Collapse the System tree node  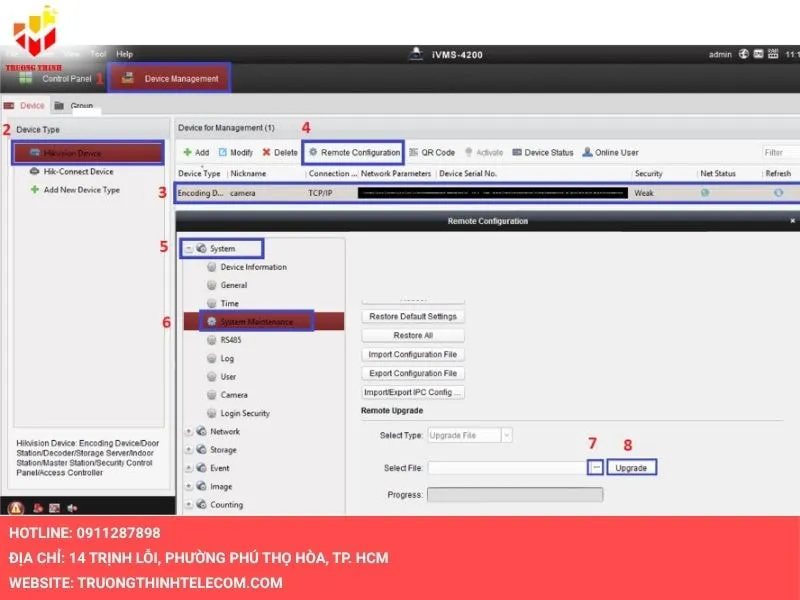(188, 248)
